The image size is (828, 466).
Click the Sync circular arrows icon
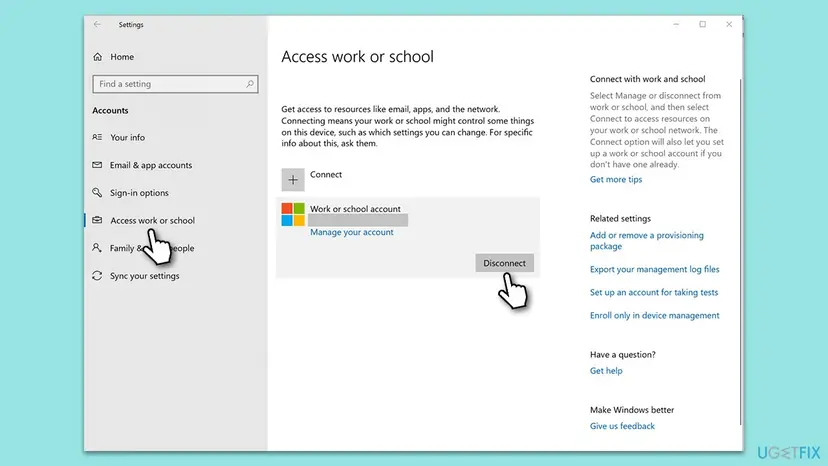click(97, 276)
